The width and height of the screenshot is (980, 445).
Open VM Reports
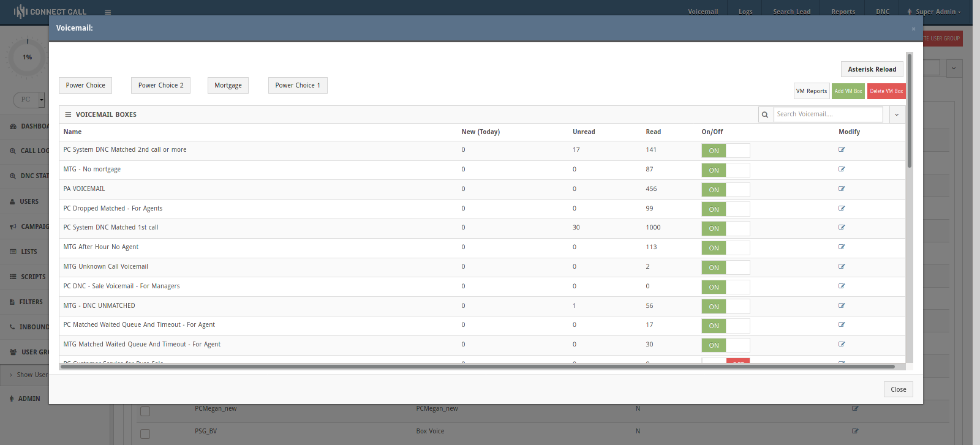(812, 91)
